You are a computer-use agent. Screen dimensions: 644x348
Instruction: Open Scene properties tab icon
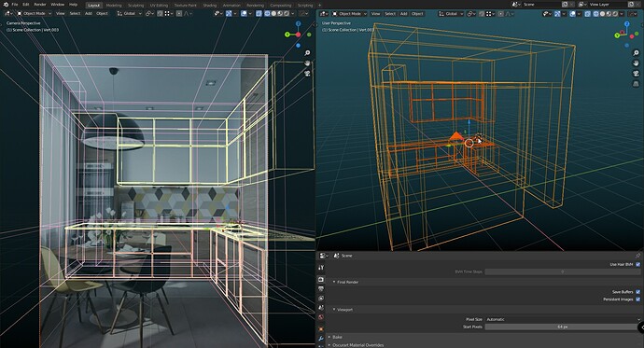(321, 308)
